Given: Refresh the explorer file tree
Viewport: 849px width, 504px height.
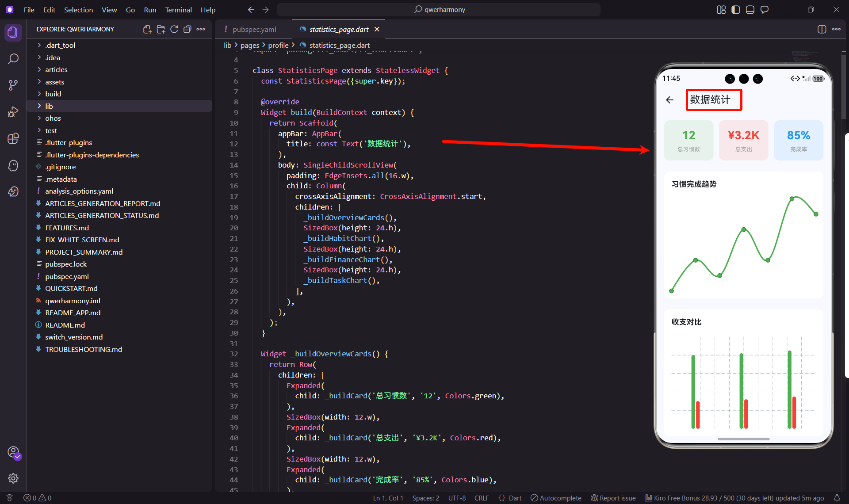Looking at the screenshot, I should point(174,29).
